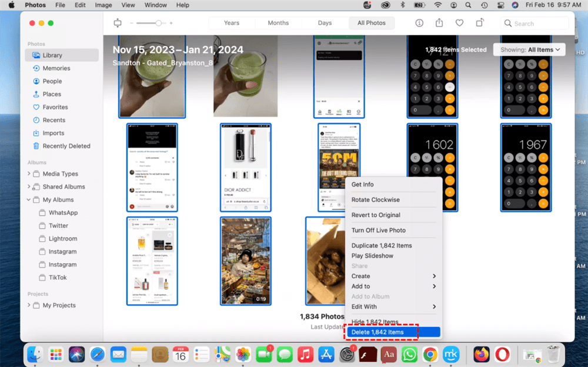Open the Imports section in the sidebar
Viewport: 588px width, 367px height.
(x=53, y=133)
